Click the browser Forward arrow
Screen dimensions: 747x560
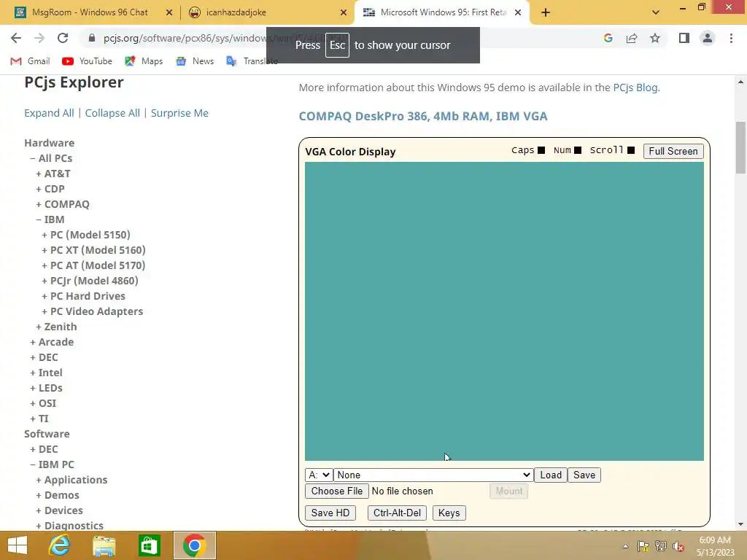[39, 38]
